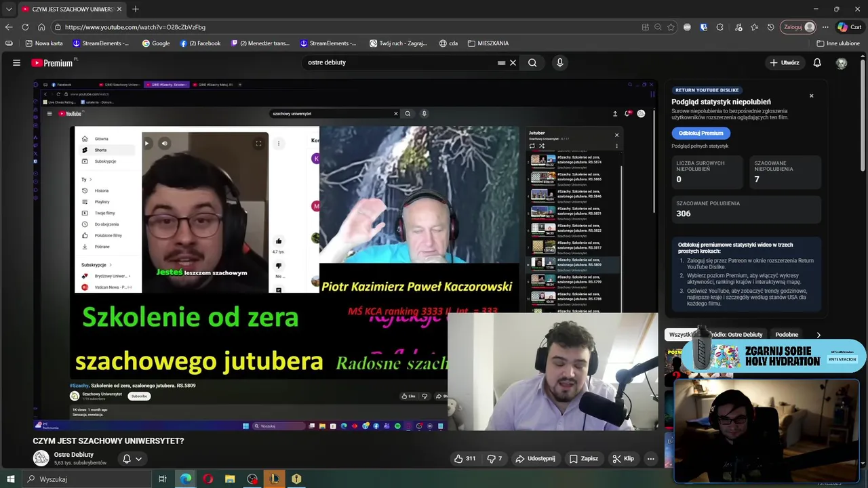Clear the 'ostre debiuty' search text
This screenshot has width=868, height=488.
click(x=513, y=62)
